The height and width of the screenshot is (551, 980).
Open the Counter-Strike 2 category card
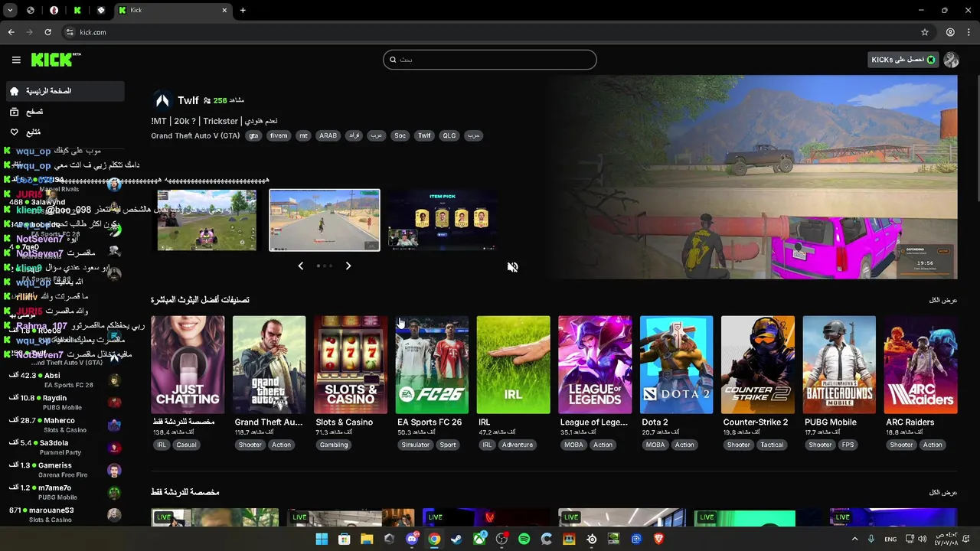pos(758,365)
